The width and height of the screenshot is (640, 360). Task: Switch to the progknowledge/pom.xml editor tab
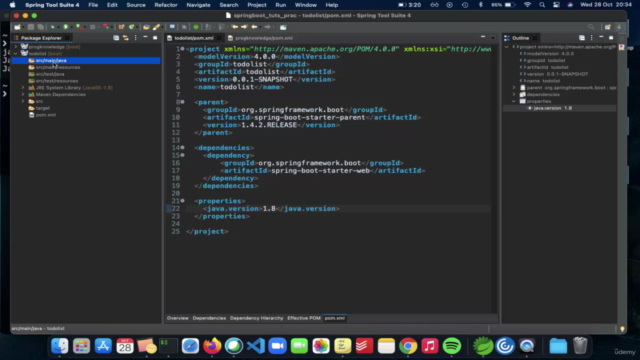(x=260, y=38)
